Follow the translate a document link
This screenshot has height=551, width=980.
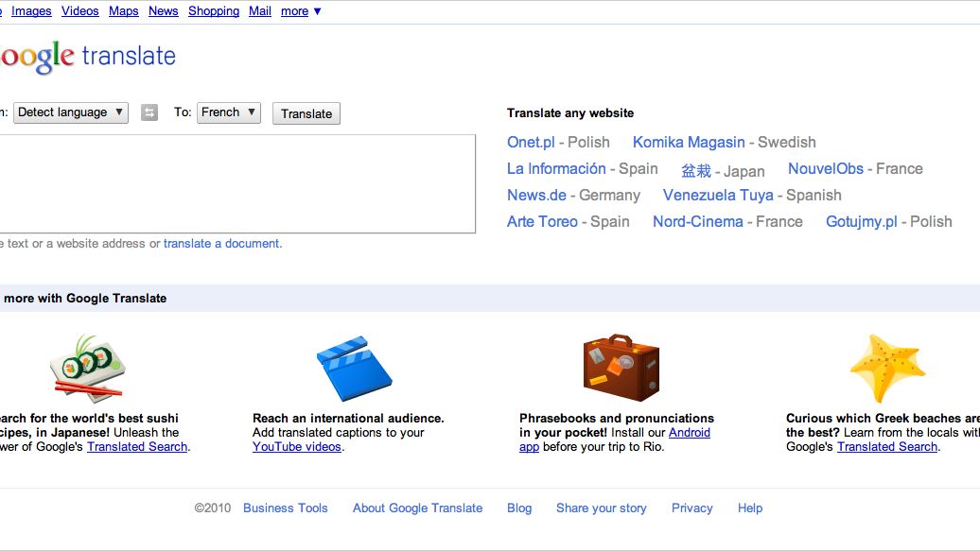222,244
